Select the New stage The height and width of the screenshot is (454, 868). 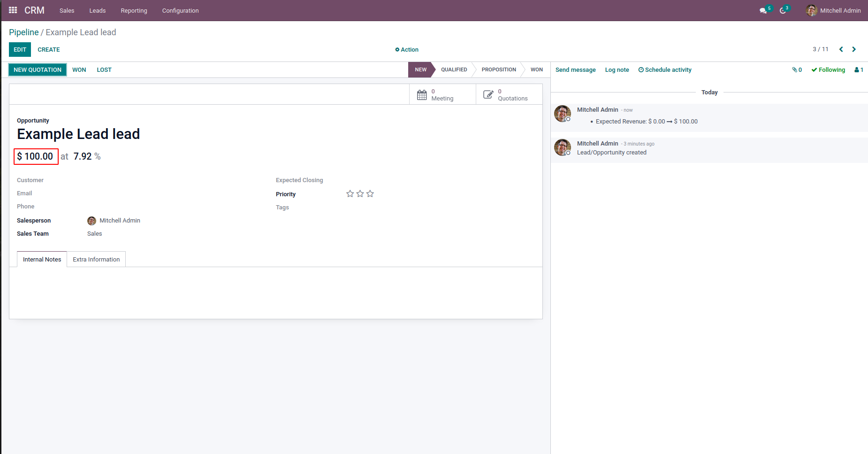[420, 70]
